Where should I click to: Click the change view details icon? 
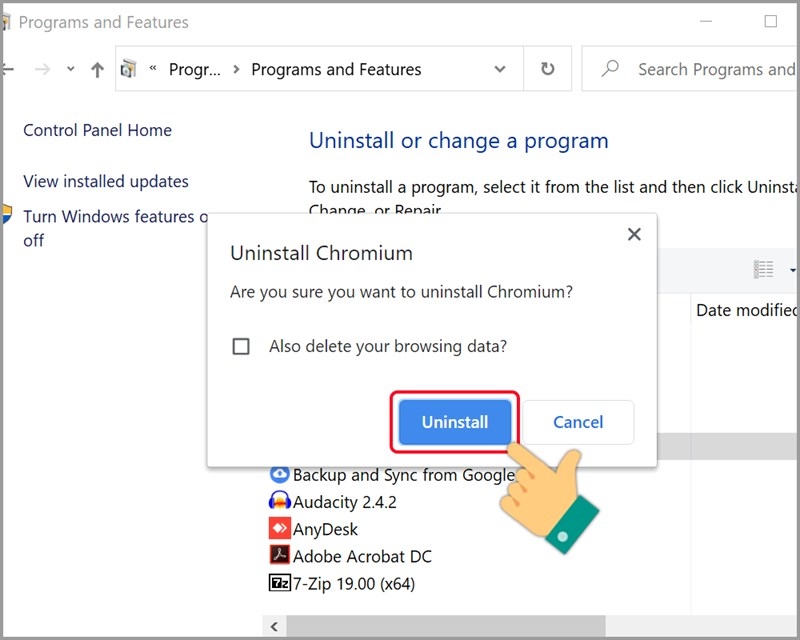[x=763, y=269]
